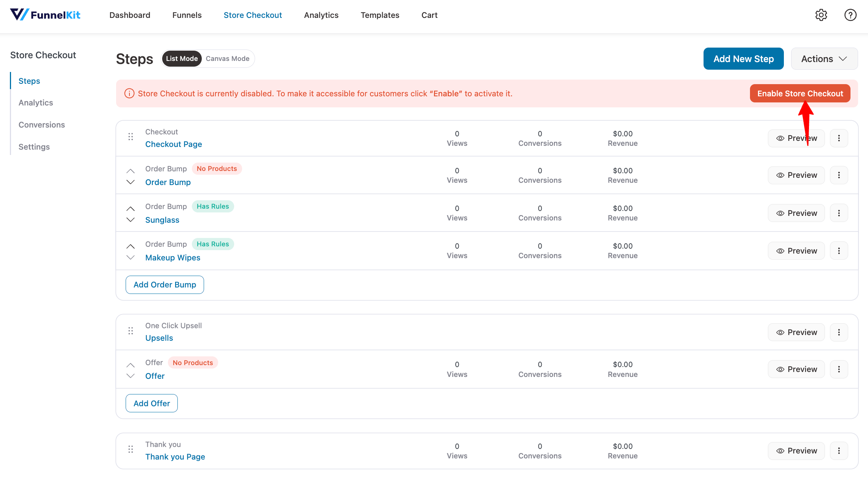Open the settings gear icon
This screenshot has width=868, height=482.
[x=821, y=15]
